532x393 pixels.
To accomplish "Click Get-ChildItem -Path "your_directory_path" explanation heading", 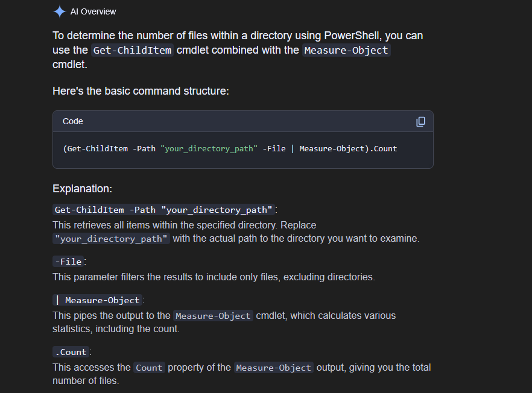I will click(x=163, y=210).
